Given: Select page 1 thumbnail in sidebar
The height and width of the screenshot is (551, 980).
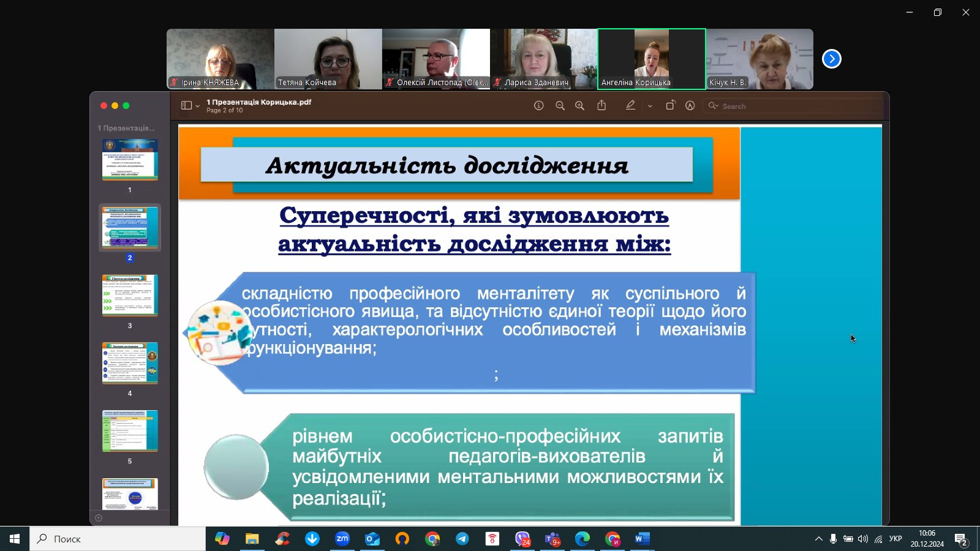Looking at the screenshot, I should click(130, 159).
